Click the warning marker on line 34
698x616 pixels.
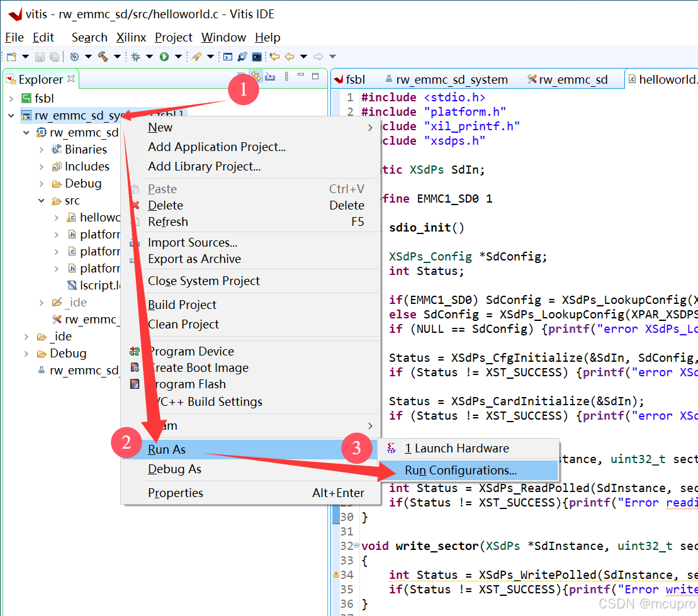(336, 574)
